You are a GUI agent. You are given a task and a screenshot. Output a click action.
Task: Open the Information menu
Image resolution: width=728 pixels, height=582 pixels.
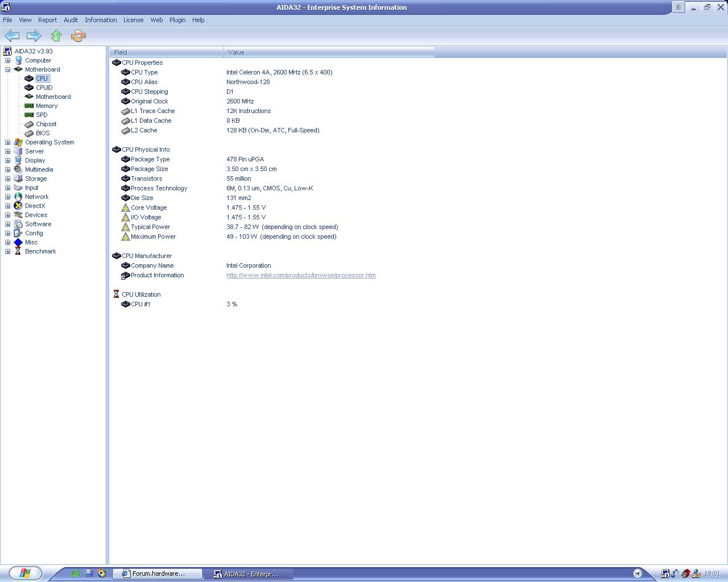[x=101, y=20]
